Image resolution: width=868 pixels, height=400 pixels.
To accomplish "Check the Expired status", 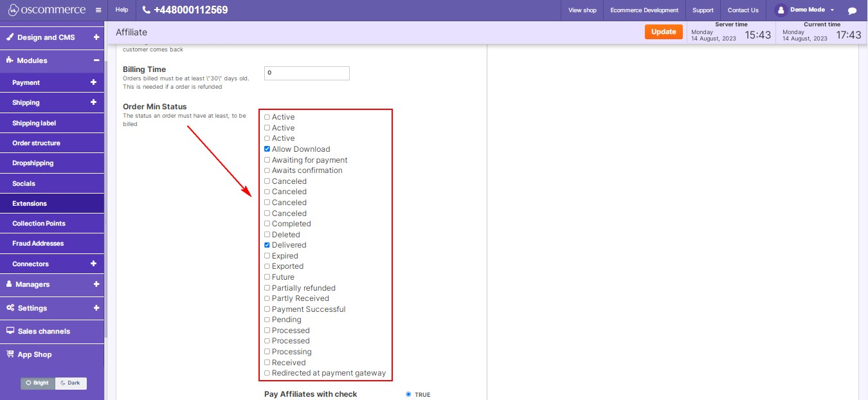I will pyautogui.click(x=267, y=256).
